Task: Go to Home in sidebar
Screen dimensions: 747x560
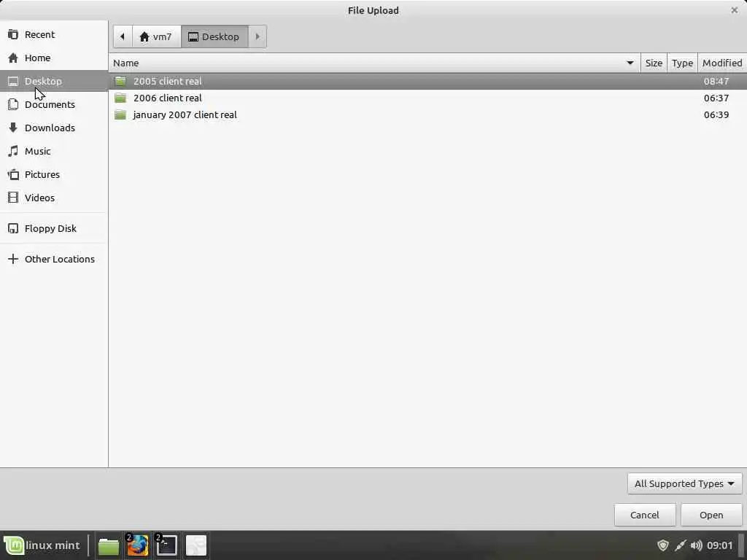Action: coord(54,58)
